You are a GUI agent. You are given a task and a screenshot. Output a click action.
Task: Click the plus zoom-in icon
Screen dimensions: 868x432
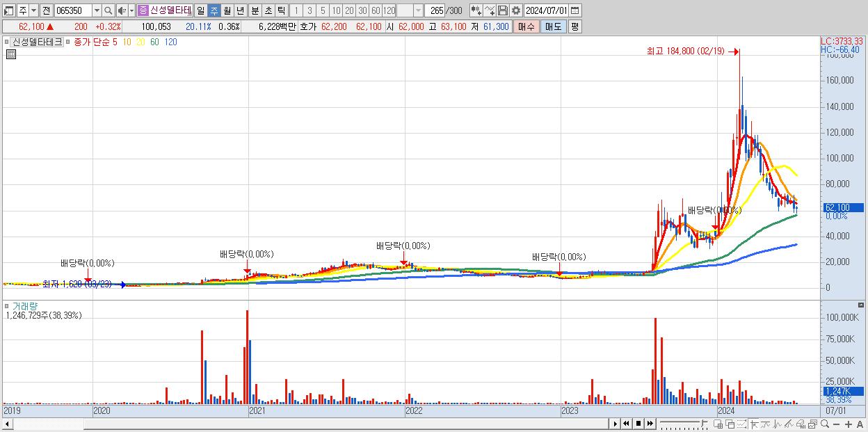tap(849, 424)
